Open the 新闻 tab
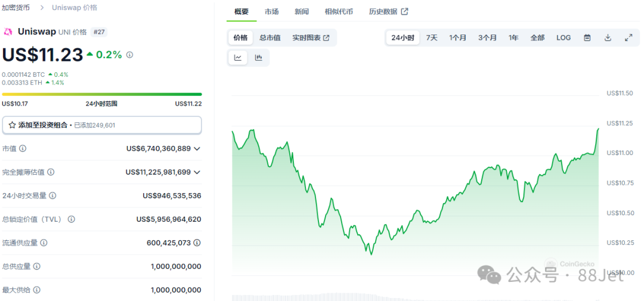644x301 pixels. pyautogui.click(x=302, y=11)
